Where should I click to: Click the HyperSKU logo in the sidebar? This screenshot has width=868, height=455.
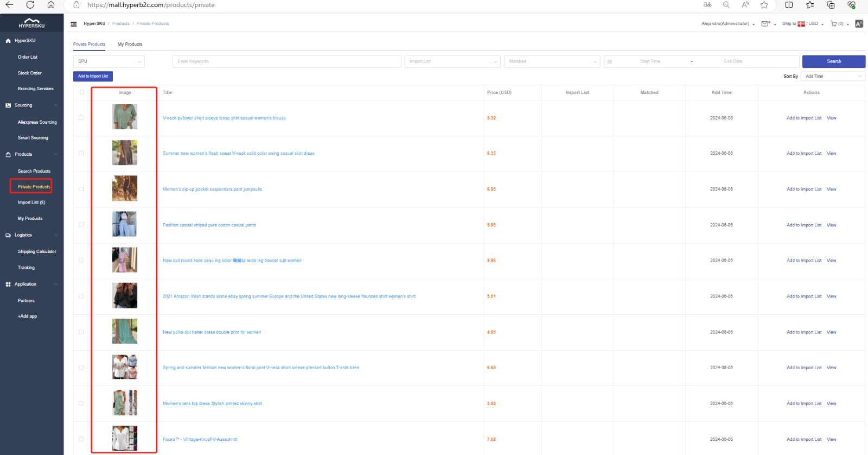[31, 23]
